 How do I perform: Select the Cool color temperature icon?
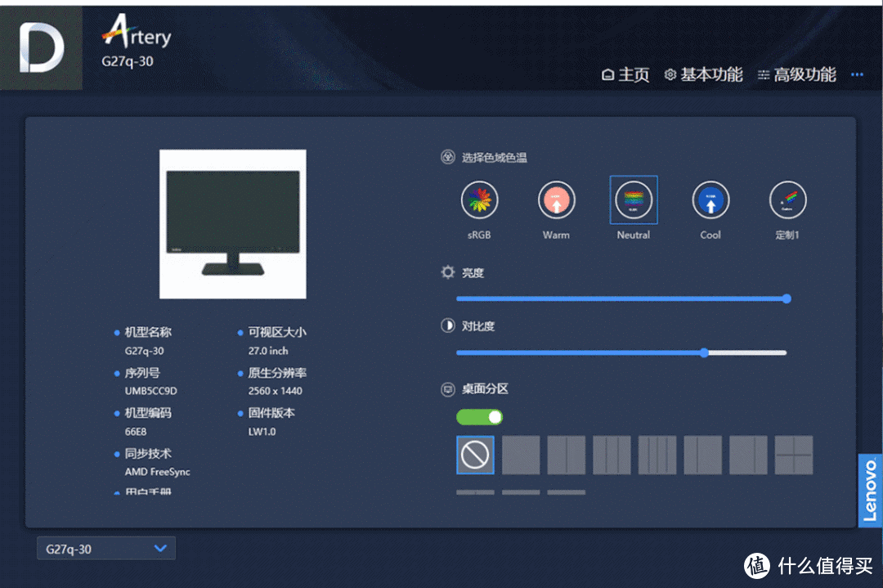pyautogui.click(x=710, y=200)
